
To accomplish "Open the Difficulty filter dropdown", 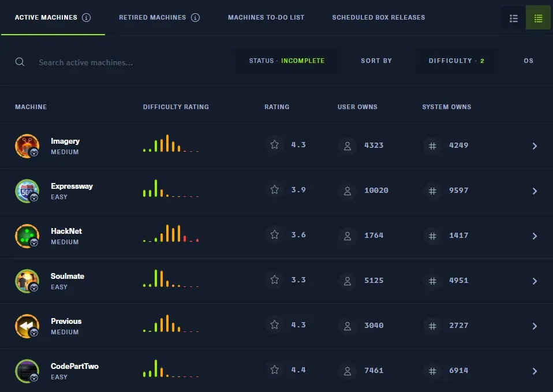I will click(456, 61).
